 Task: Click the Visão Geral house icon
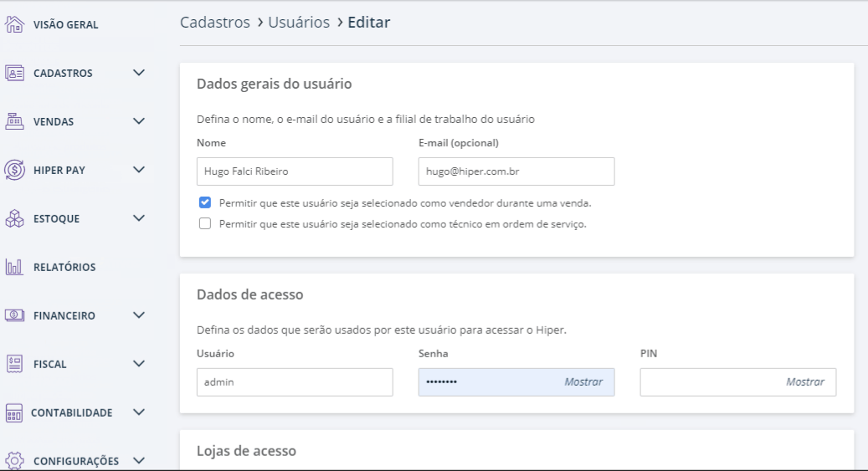tap(14, 24)
